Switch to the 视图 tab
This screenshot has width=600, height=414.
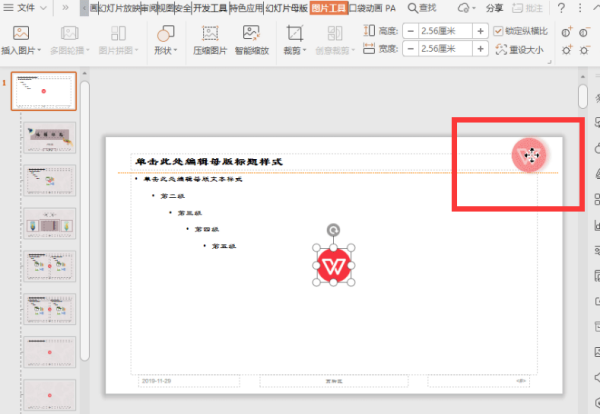[166, 8]
